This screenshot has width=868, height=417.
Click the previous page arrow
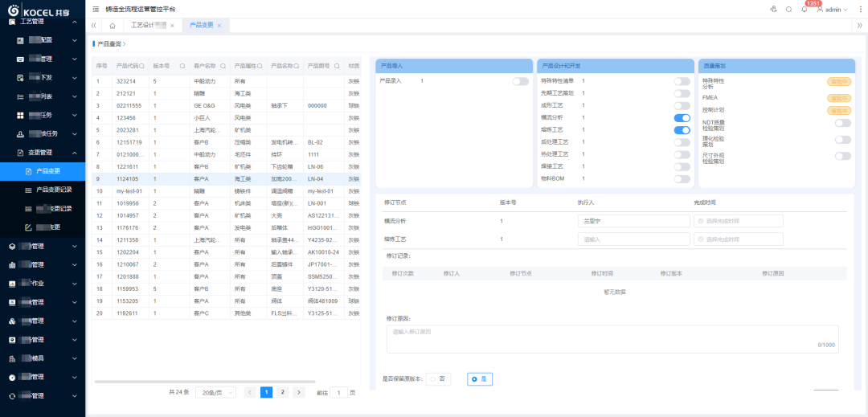[250, 392]
